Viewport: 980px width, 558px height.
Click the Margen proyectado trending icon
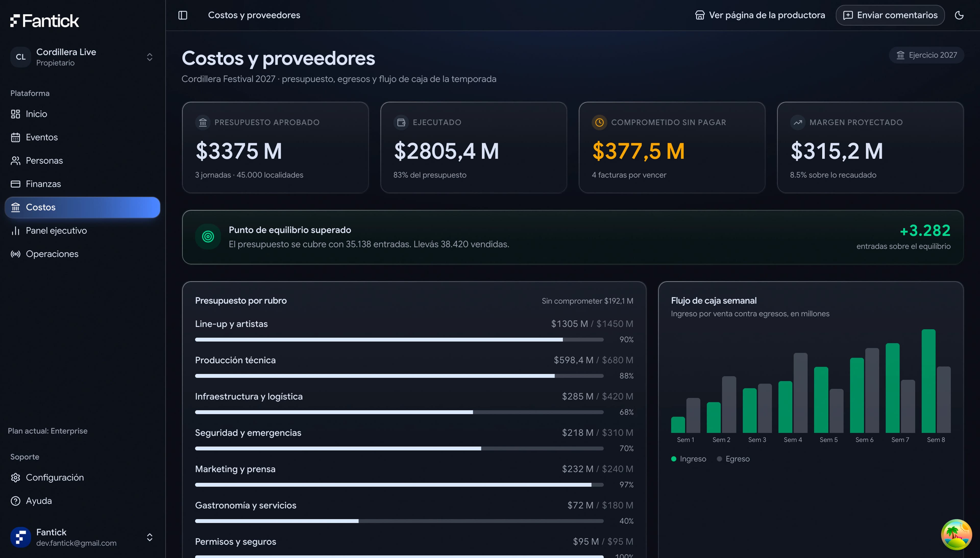798,123
